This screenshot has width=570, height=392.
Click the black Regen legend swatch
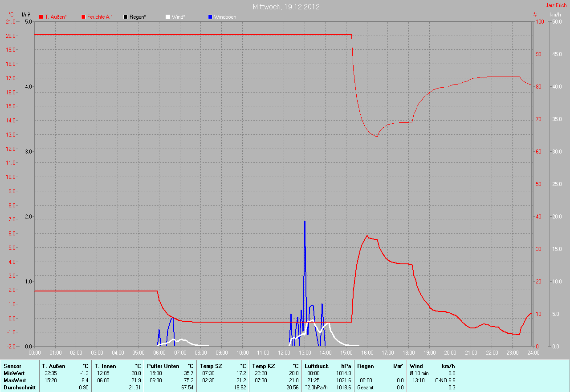(x=126, y=17)
